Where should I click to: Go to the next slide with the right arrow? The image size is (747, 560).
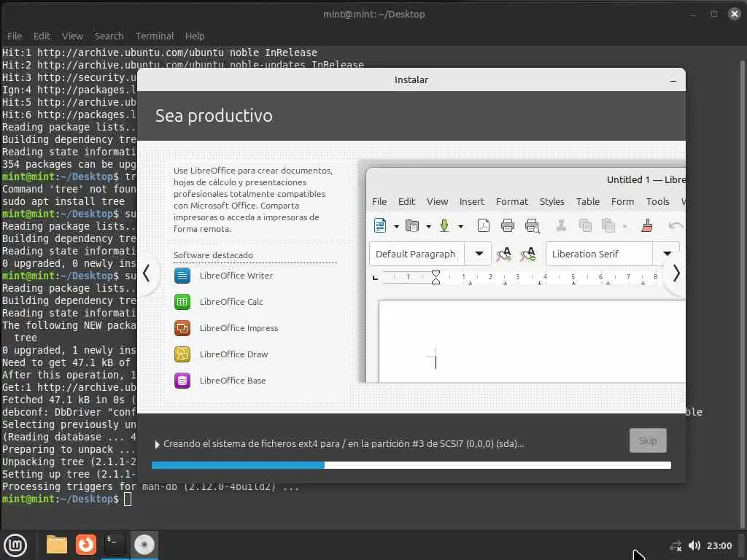(x=676, y=273)
